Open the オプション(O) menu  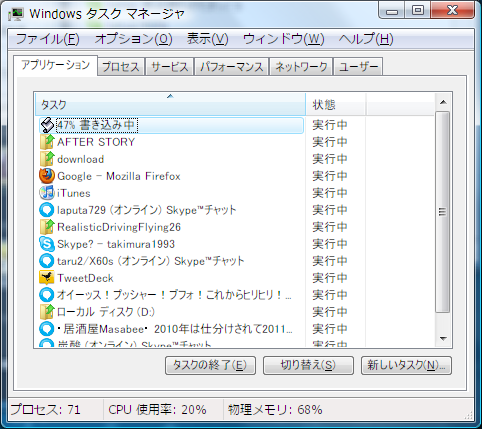[x=133, y=39]
